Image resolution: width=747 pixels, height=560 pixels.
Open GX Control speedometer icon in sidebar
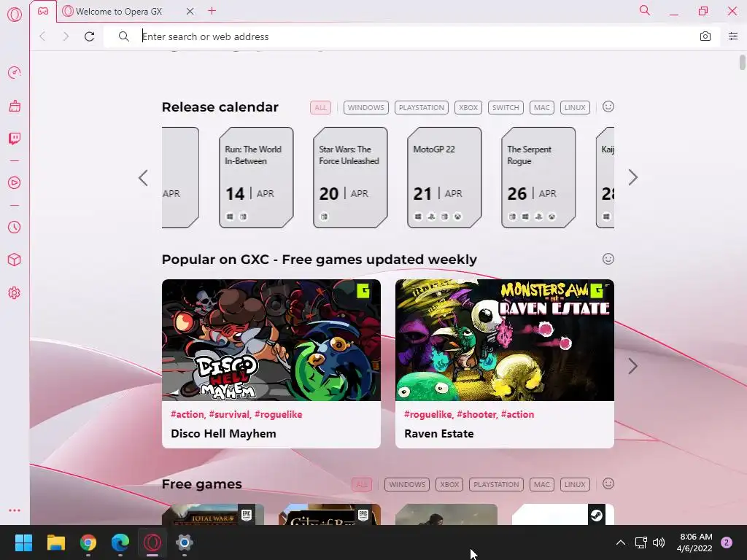(15, 72)
